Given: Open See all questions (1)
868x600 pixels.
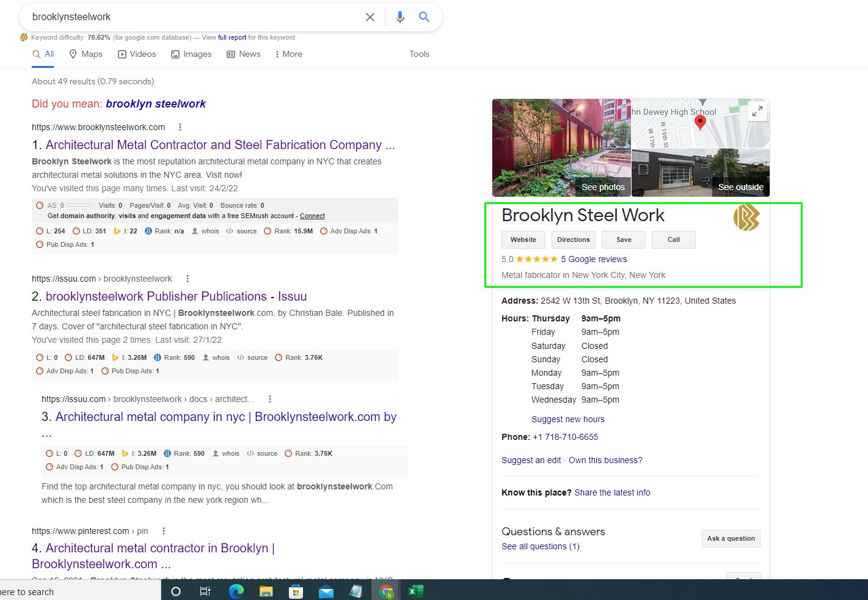Looking at the screenshot, I should 541,546.
